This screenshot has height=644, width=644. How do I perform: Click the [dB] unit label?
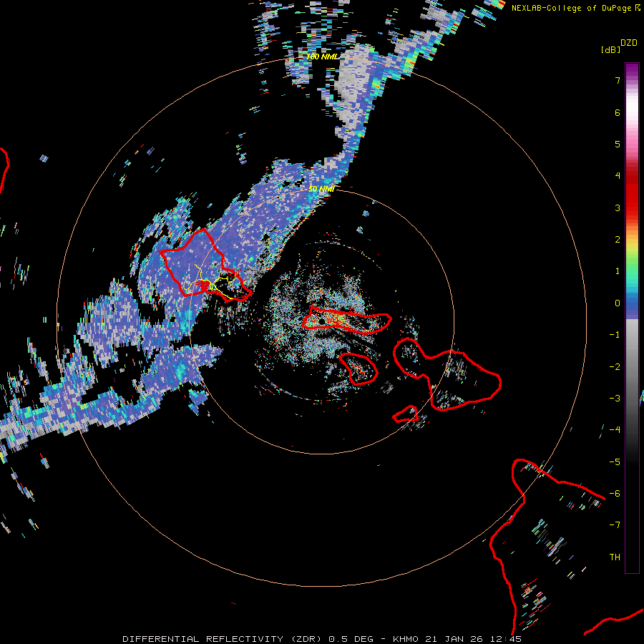click(x=610, y=49)
